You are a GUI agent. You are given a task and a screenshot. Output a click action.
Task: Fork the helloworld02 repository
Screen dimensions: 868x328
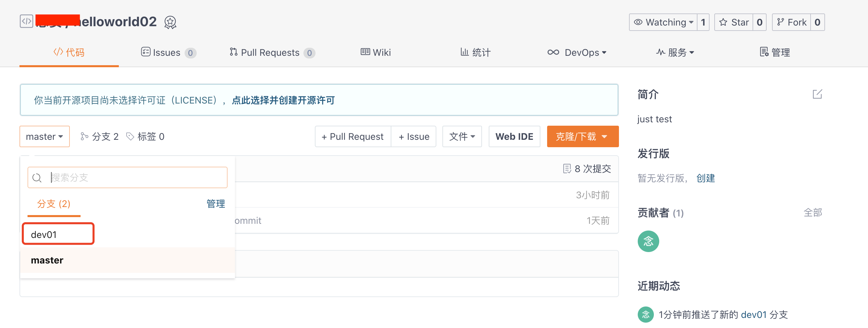(x=791, y=22)
